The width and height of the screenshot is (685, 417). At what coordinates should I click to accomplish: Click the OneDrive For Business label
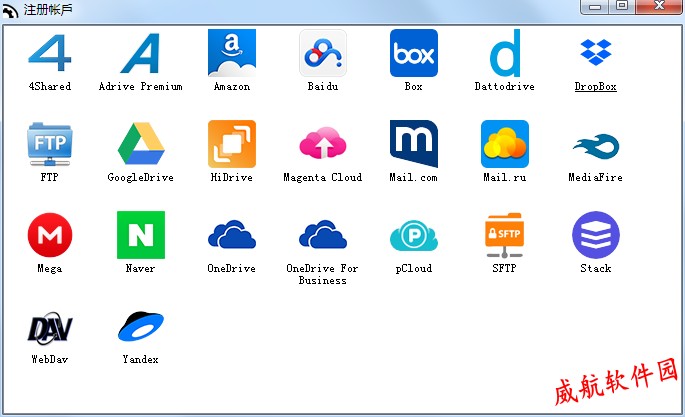pos(322,274)
